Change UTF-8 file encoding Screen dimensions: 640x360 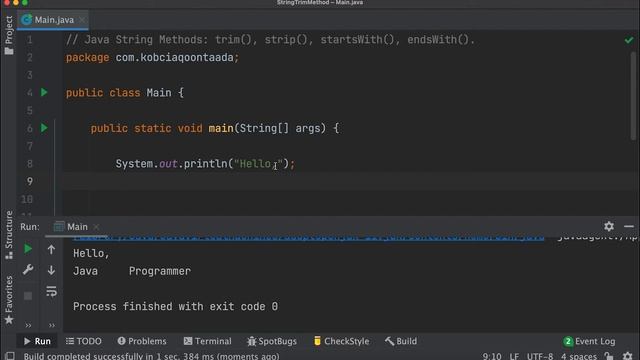tap(540, 356)
